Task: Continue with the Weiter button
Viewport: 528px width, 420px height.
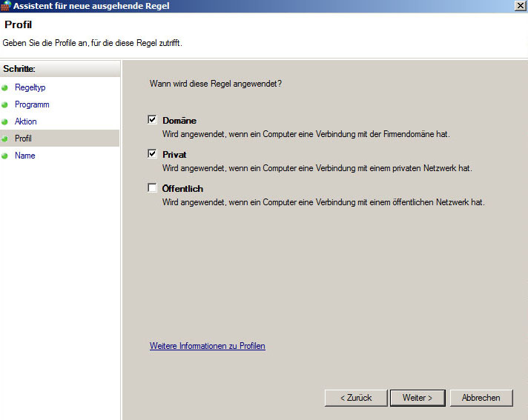Action: (x=417, y=398)
